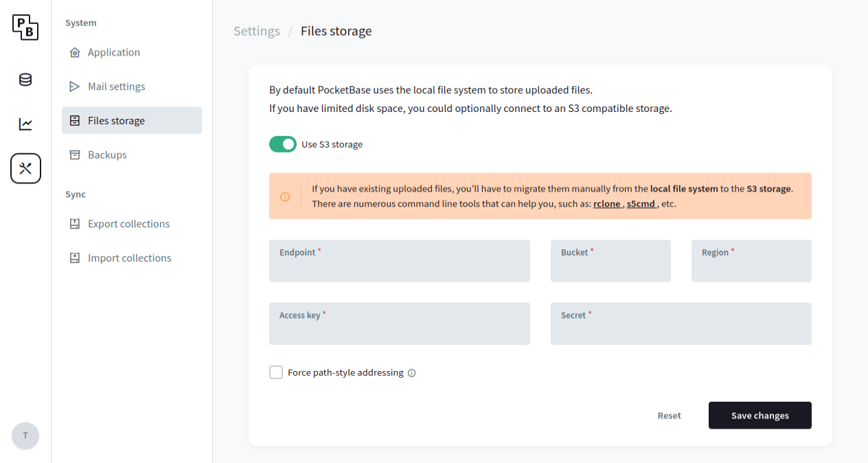Image resolution: width=868 pixels, height=463 pixels.
Task: Click the Save changes button
Action: [x=759, y=415]
